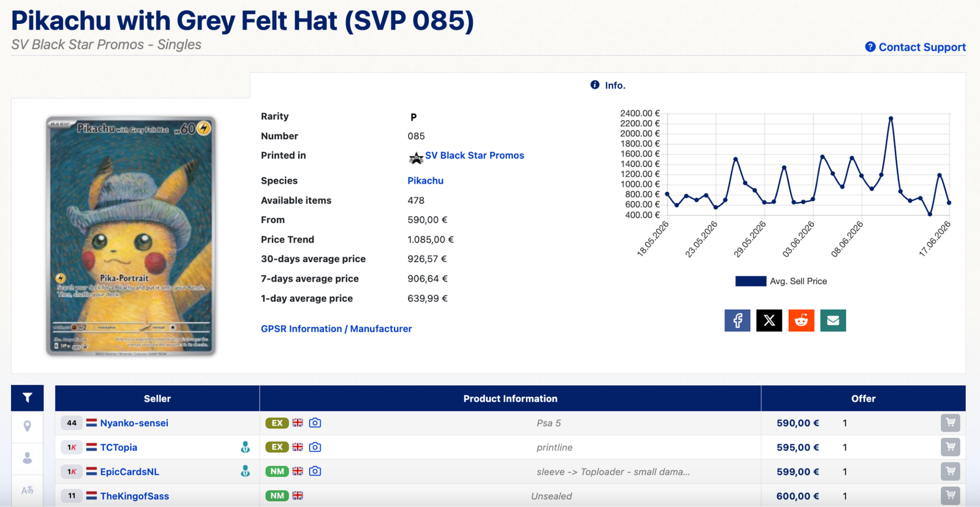Image resolution: width=980 pixels, height=507 pixels.
Task: Open the language filter icon in sidebar
Action: (27, 490)
